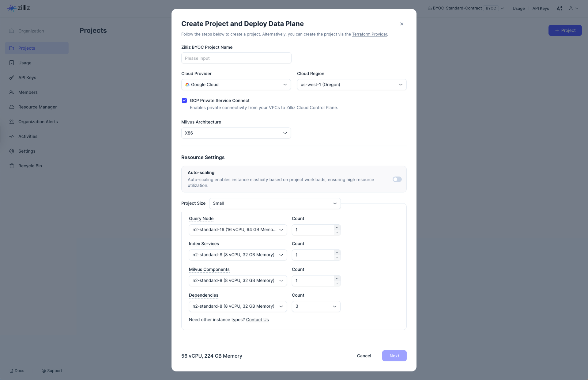The image size is (588, 380).
Task: Click the API Keys key icon in sidebar
Action: (12, 78)
